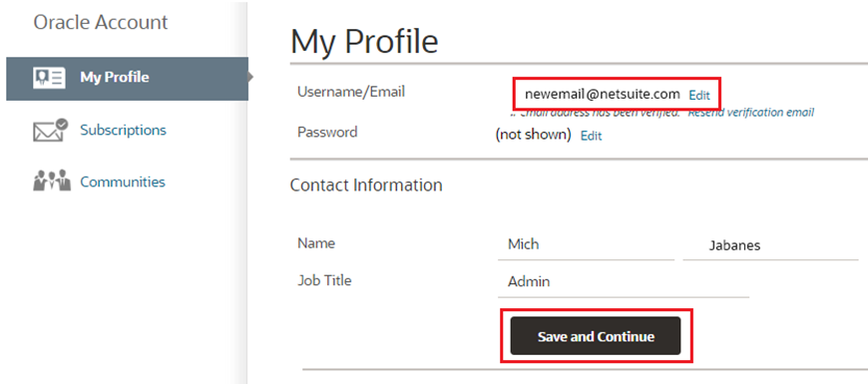Edit the Password

591,136
